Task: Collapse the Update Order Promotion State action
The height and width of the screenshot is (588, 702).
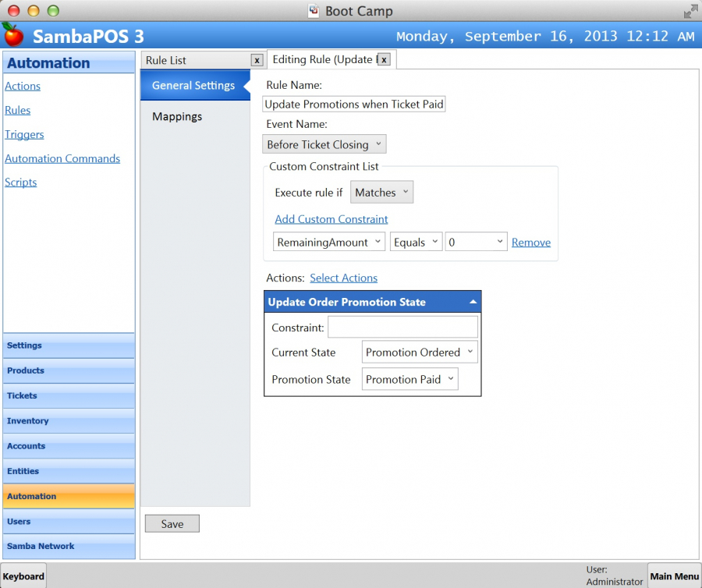Action: 473,302
